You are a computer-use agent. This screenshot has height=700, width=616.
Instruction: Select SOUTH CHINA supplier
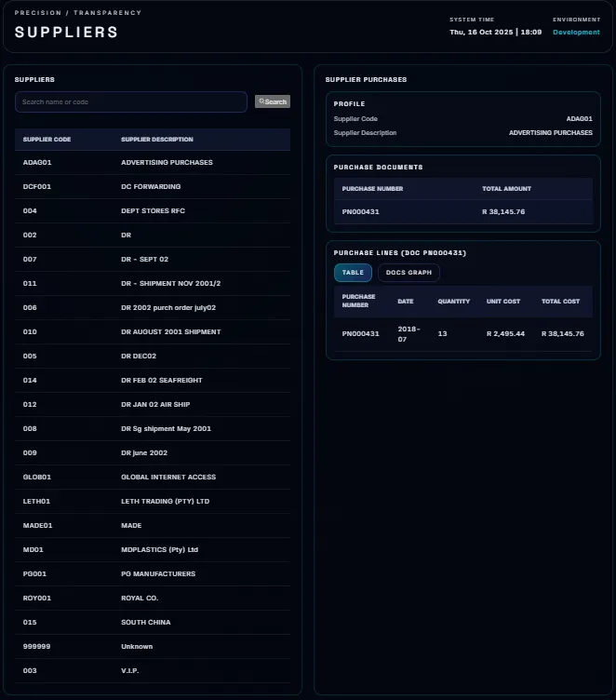coord(153,623)
